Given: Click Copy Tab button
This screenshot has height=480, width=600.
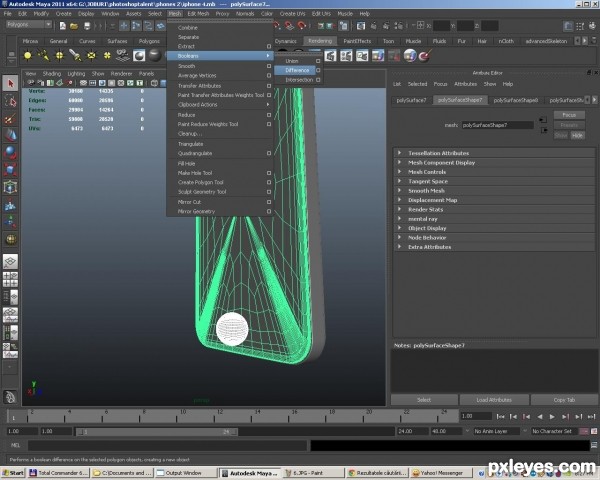Looking at the screenshot, I should (564, 400).
